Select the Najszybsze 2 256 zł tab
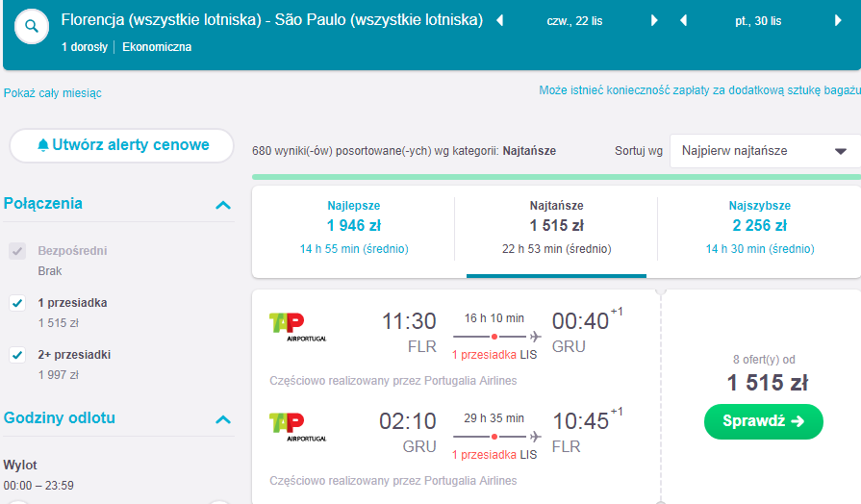Viewport: 861px width, 504px height. coord(759,227)
